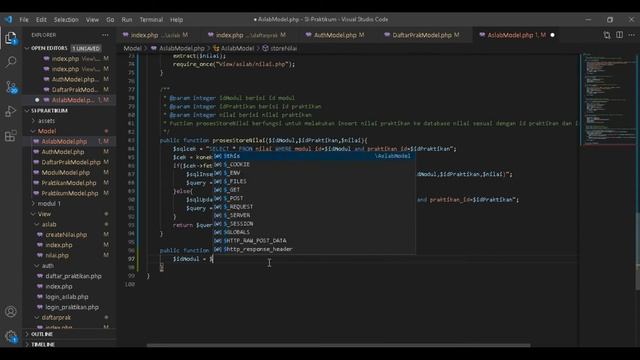Open nilai.php in aslab folder
Viewport: 640px width, 360px height.
click(x=57, y=256)
